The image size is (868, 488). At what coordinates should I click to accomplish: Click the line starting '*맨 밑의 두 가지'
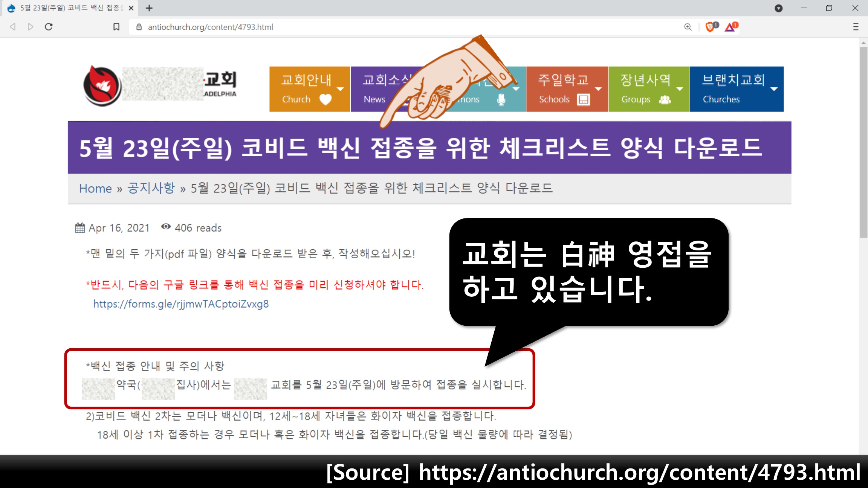point(251,254)
